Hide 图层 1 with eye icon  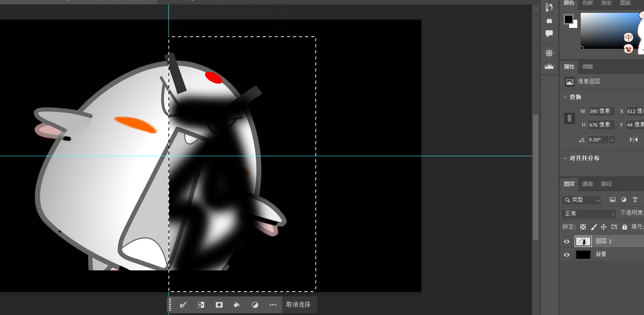coord(566,241)
